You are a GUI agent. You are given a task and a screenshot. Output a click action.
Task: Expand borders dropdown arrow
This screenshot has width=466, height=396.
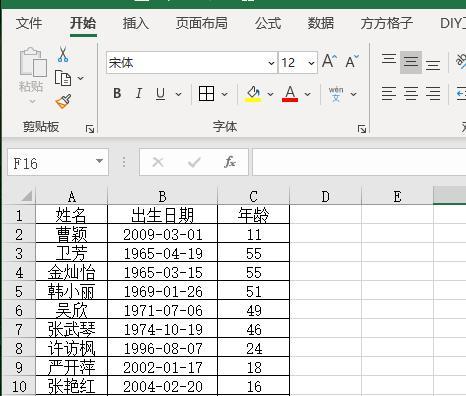[224, 94]
